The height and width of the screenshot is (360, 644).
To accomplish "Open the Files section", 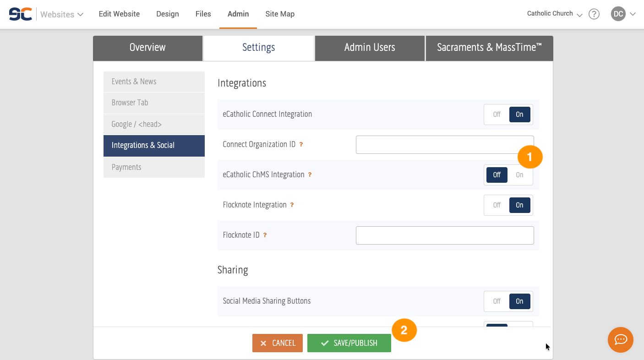I will pyautogui.click(x=203, y=14).
